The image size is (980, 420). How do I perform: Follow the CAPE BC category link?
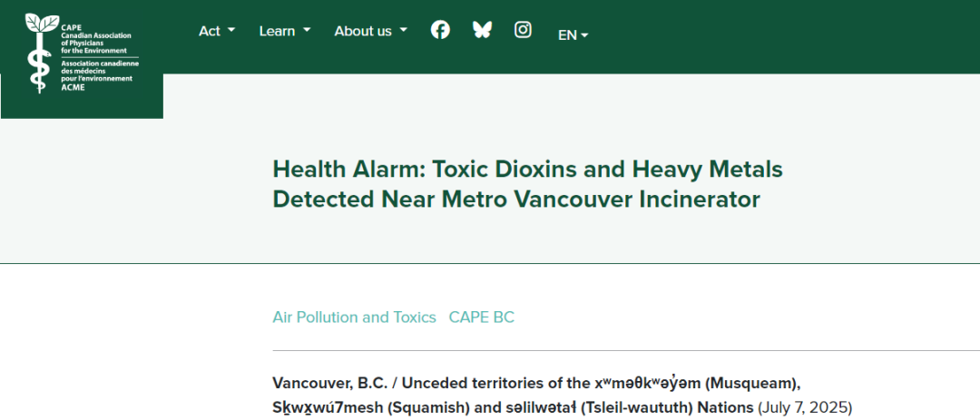point(481,317)
